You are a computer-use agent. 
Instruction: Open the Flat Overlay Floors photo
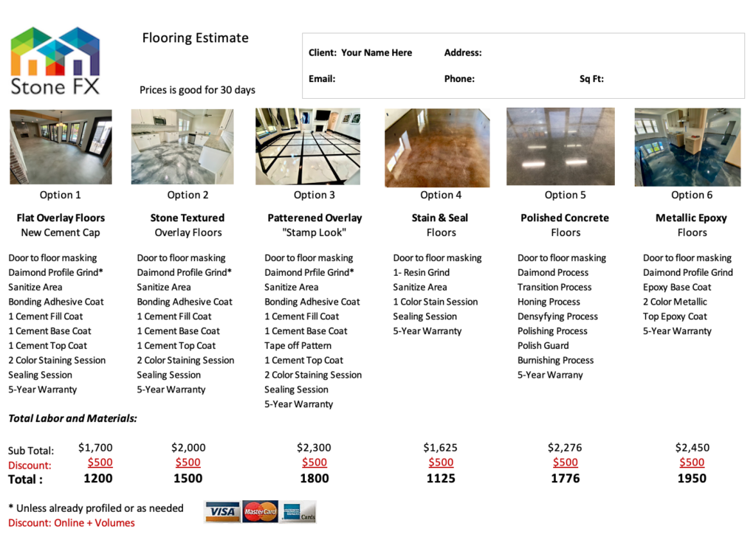click(61, 147)
